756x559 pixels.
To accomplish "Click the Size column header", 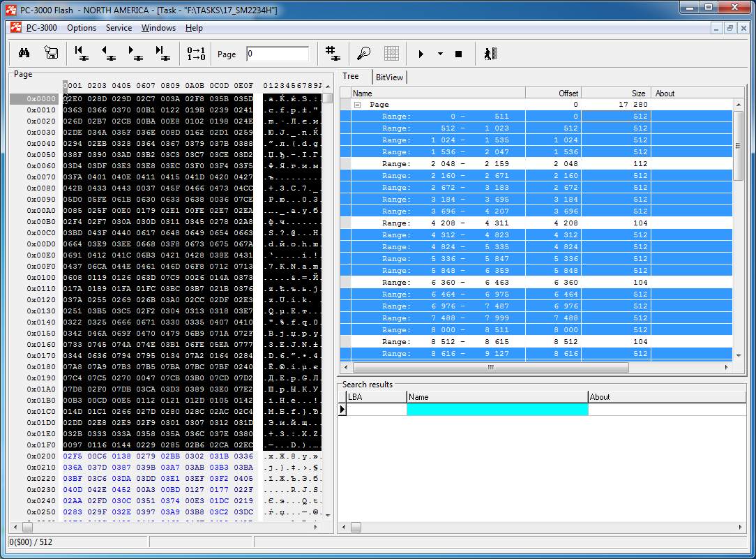I will click(615, 93).
